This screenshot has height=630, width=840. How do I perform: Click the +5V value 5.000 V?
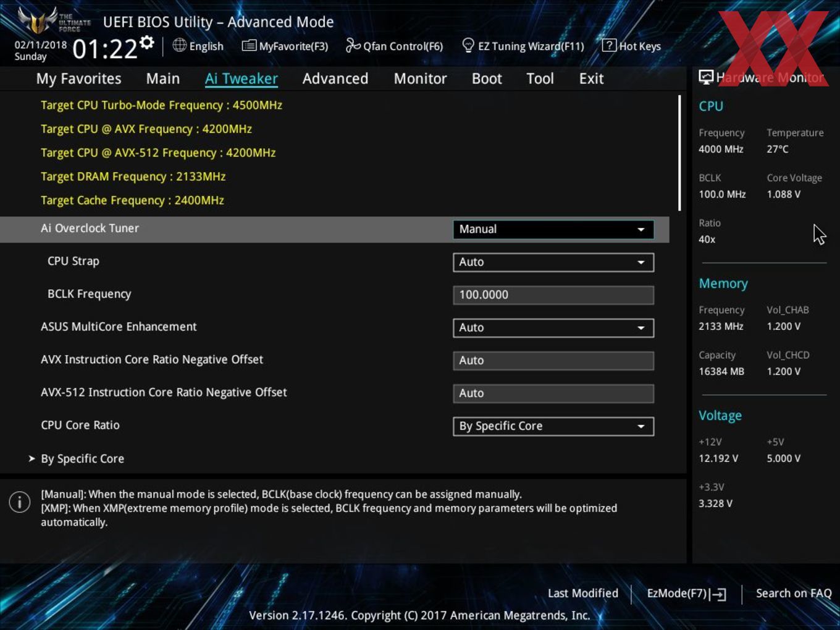click(x=784, y=458)
